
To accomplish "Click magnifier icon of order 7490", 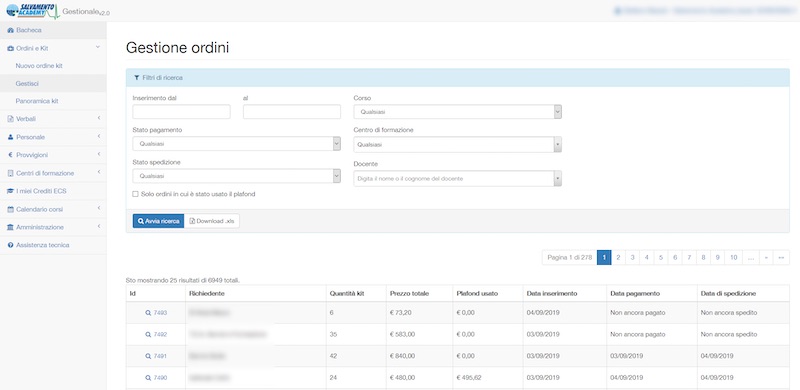I will click(x=148, y=378).
